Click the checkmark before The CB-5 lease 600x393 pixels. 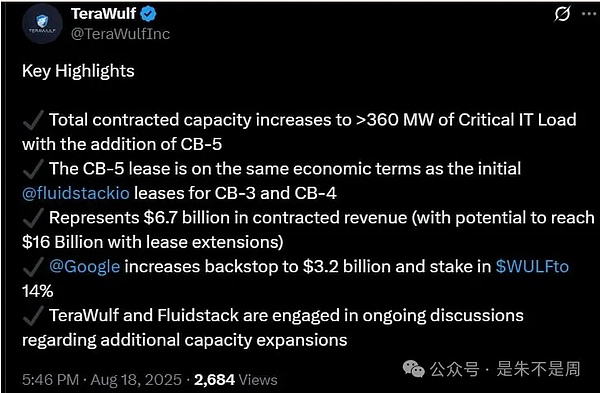click(33, 170)
